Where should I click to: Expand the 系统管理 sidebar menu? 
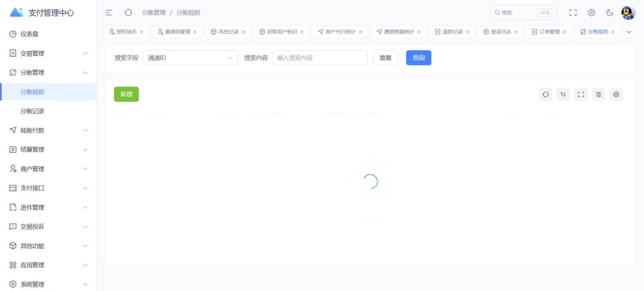tap(48, 284)
